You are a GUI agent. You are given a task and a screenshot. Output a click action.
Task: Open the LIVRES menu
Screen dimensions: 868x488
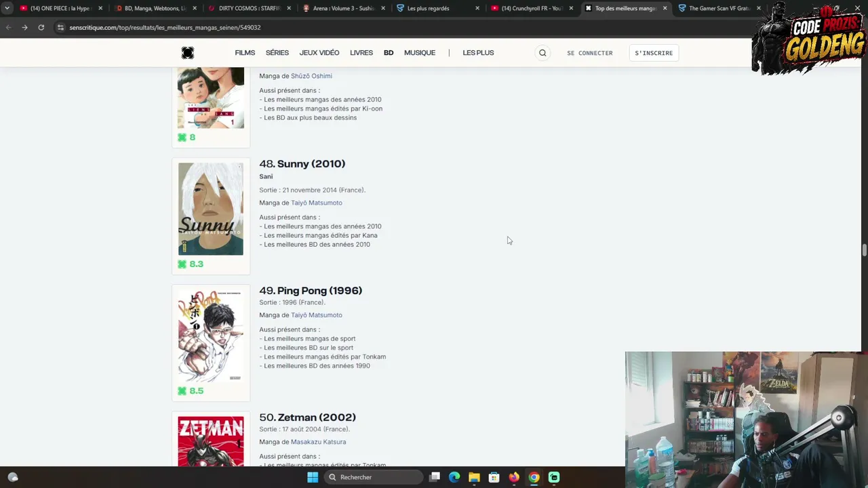click(x=361, y=53)
